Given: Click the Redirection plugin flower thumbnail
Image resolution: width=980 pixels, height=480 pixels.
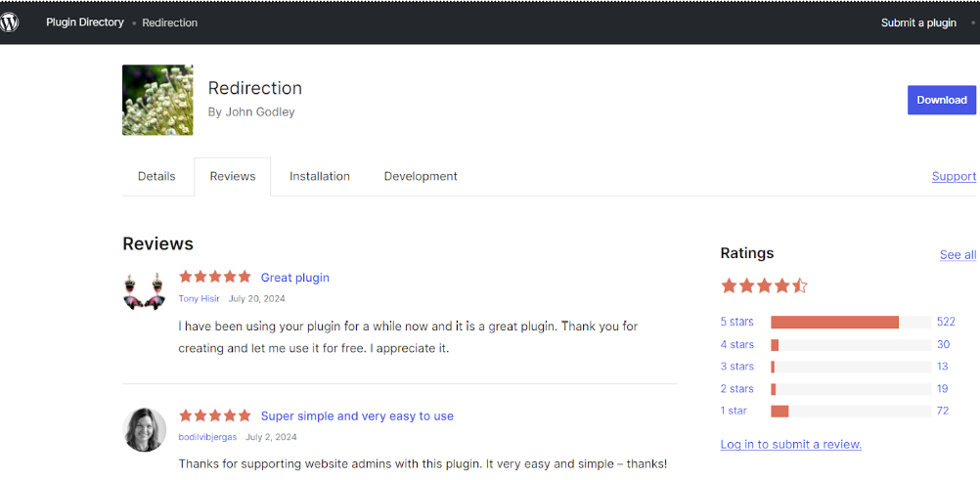Looking at the screenshot, I should pyautogui.click(x=157, y=100).
